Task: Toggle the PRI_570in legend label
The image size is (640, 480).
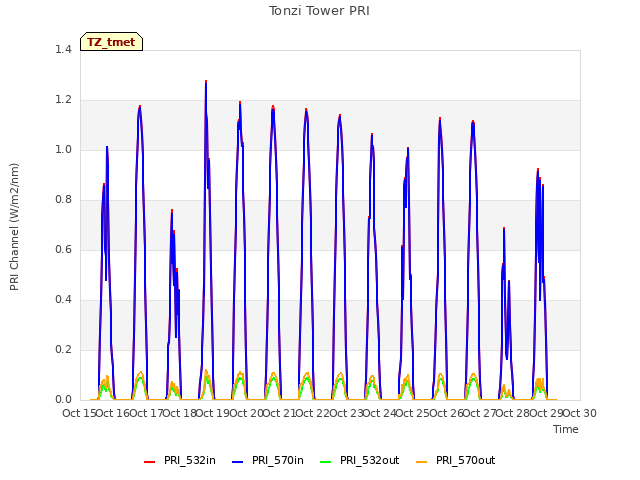Action: [278, 460]
